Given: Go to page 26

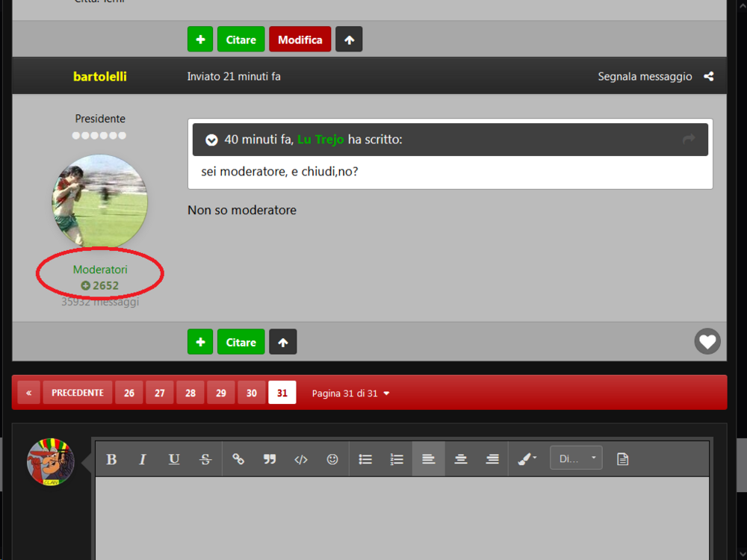Looking at the screenshot, I should coord(129,393).
